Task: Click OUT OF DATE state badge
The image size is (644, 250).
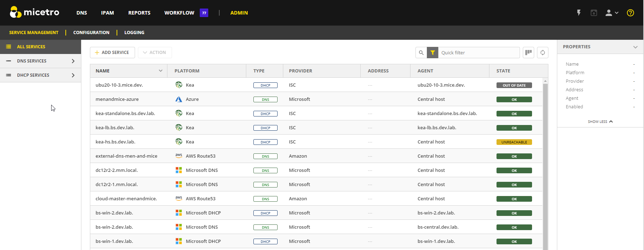Action: pyautogui.click(x=514, y=85)
